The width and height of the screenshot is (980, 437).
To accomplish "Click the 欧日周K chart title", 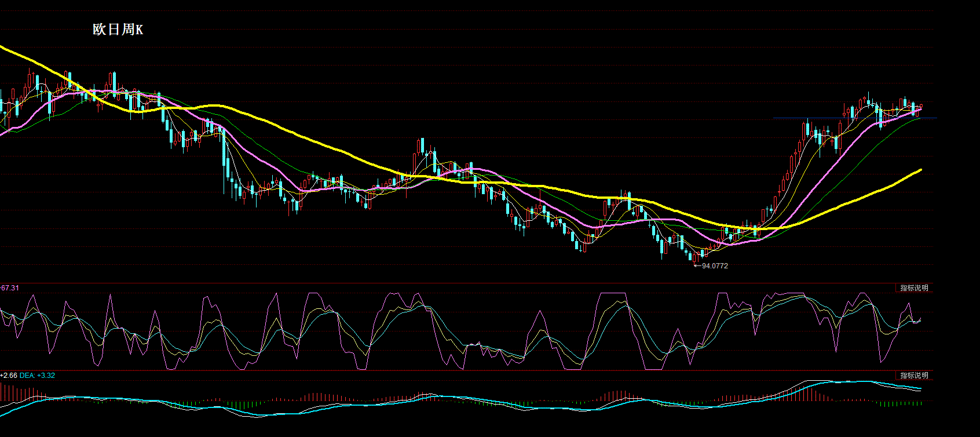I will [118, 30].
